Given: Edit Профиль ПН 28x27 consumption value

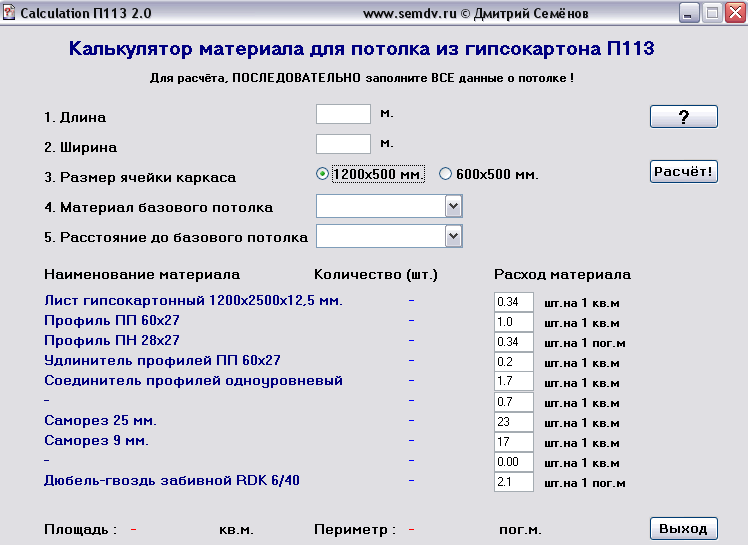Looking at the screenshot, I should click(x=514, y=342).
